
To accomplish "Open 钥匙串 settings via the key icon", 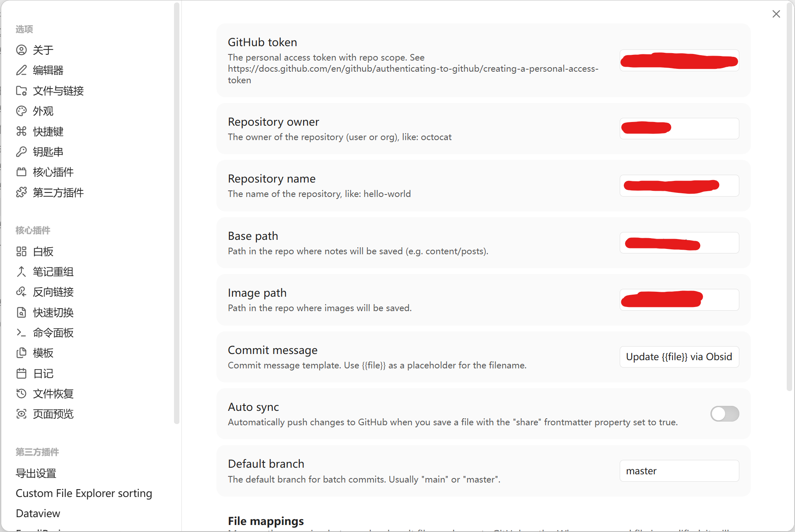I will click(48, 152).
